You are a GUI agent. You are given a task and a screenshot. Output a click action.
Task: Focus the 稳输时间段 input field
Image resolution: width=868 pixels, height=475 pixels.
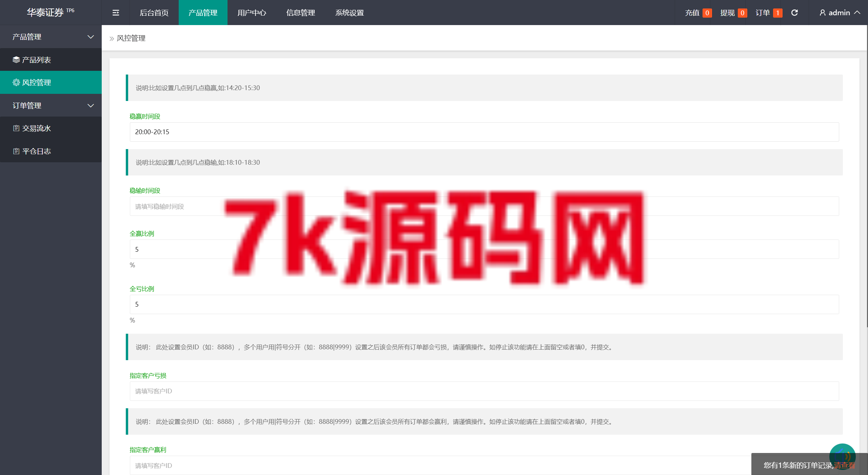[x=484, y=206]
